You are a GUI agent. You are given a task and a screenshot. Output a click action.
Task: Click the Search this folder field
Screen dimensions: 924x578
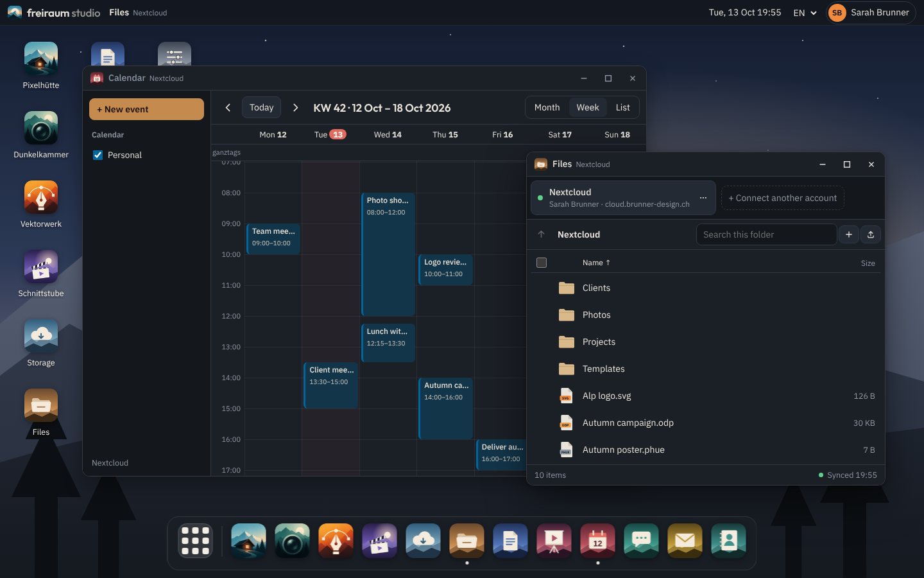(766, 234)
